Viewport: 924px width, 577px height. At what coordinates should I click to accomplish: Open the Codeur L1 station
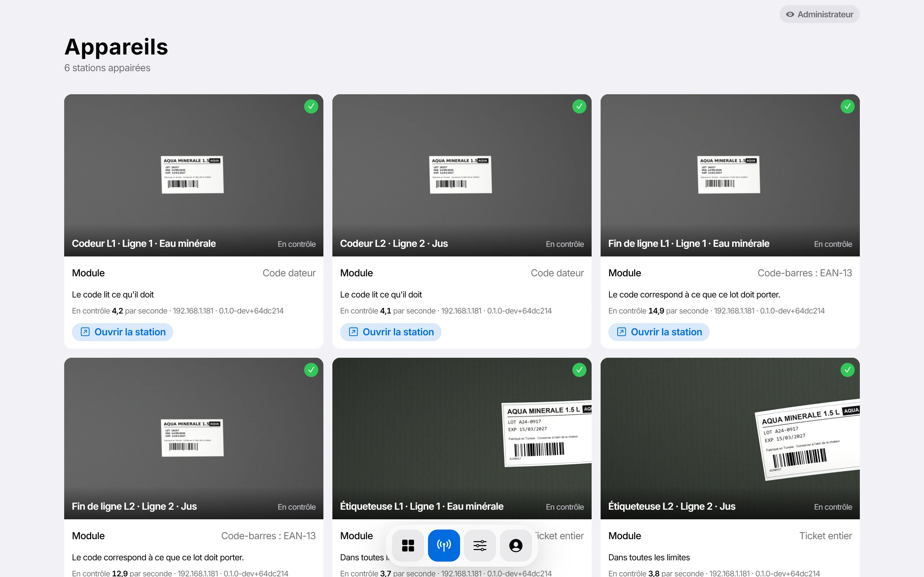(x=123, y=332)
